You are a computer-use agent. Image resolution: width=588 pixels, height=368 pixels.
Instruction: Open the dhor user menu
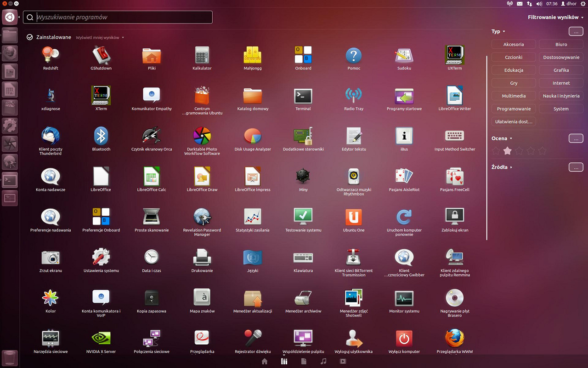pyautogui.click(x=569, y=4)
